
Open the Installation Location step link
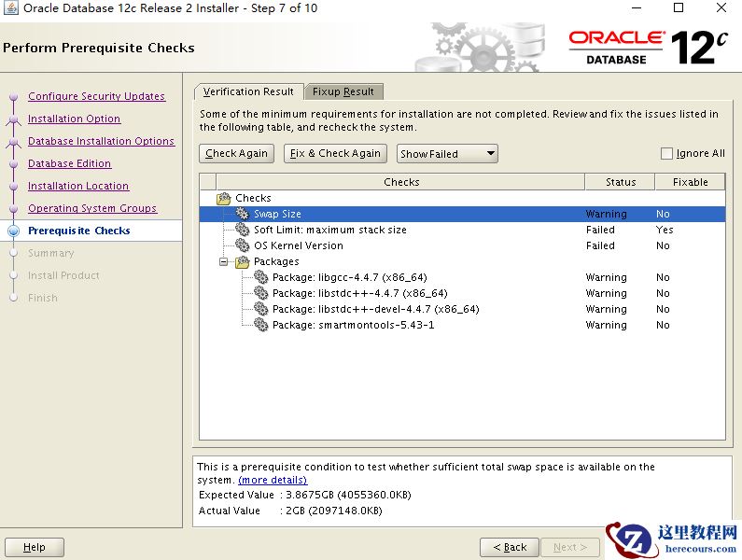click(x=78, y=186)
